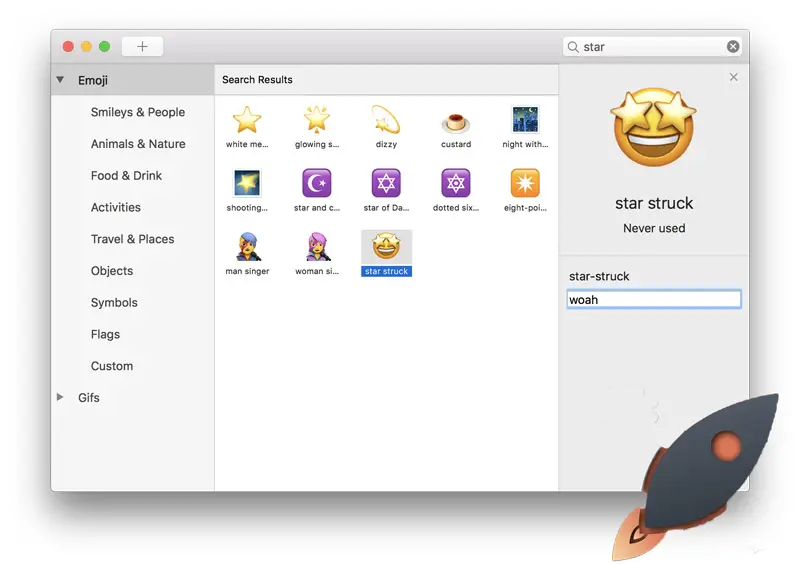Select the dotted six-pointed star emoji
This screenshot has width=800, height=564.
click(456, 183)
